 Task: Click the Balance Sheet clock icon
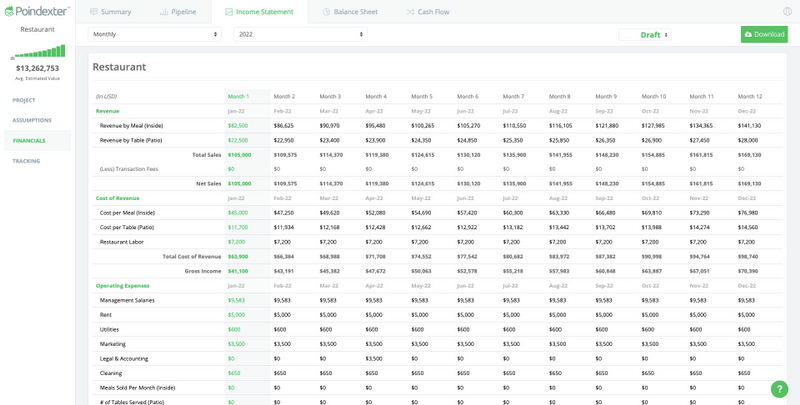[x=327, y=12]
